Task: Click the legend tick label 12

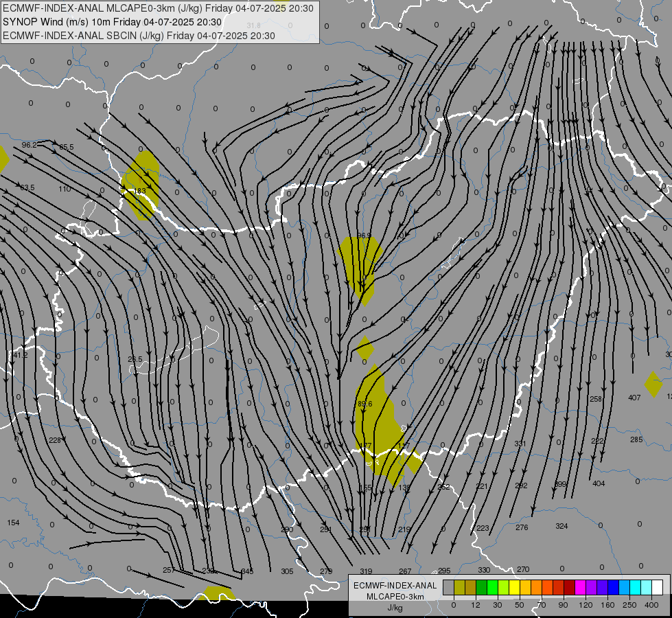Action: pos(475,605)
